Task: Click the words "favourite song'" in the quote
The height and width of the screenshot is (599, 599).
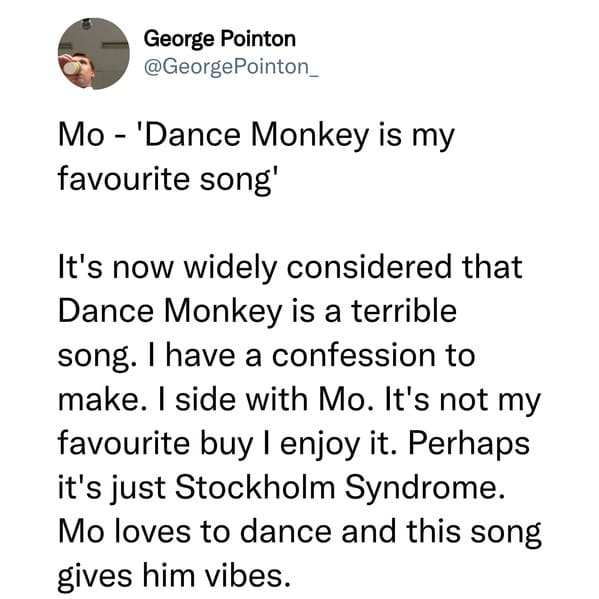Action: click(165, 179)
